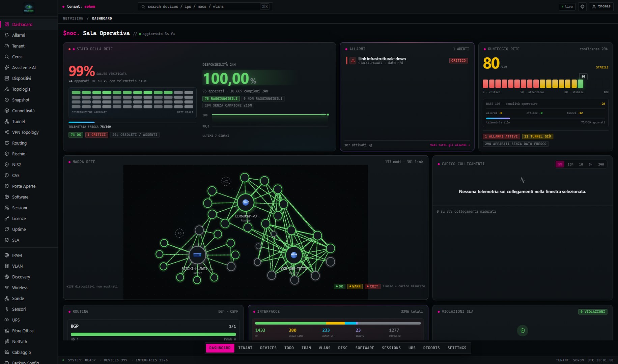
Task: Open the SETTINGS bottom tab
Action: pos(457,348)
